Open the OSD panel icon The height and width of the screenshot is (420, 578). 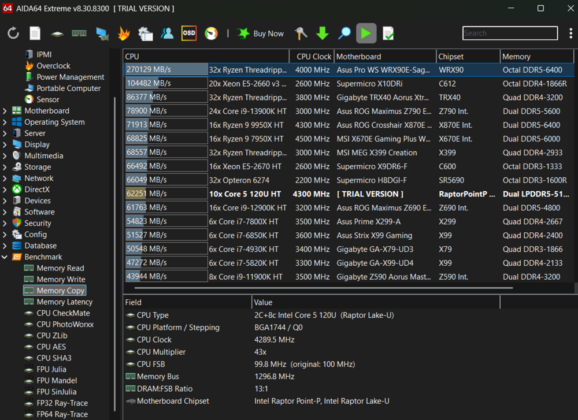(189, 33)
